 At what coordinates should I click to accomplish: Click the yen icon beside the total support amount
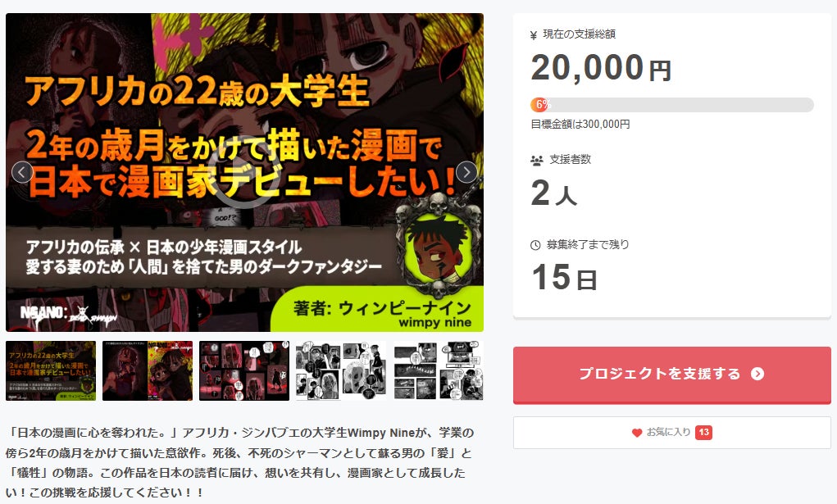click(533, 35)
